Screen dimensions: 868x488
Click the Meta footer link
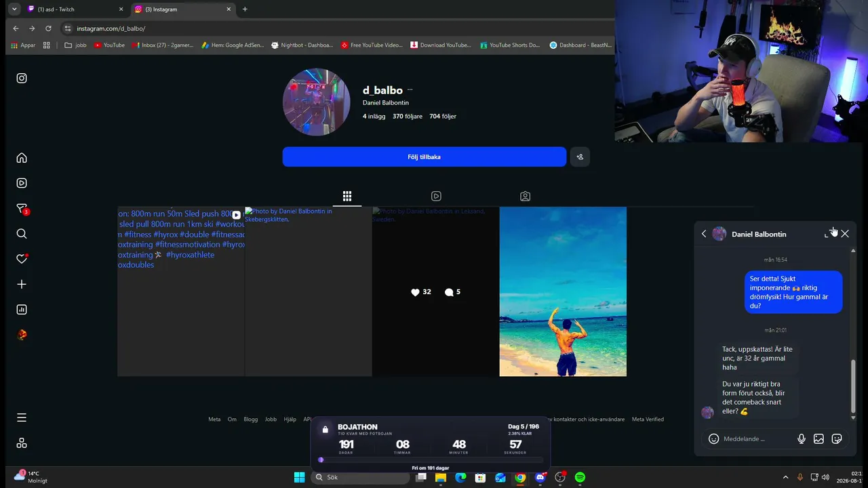[214, 420]
